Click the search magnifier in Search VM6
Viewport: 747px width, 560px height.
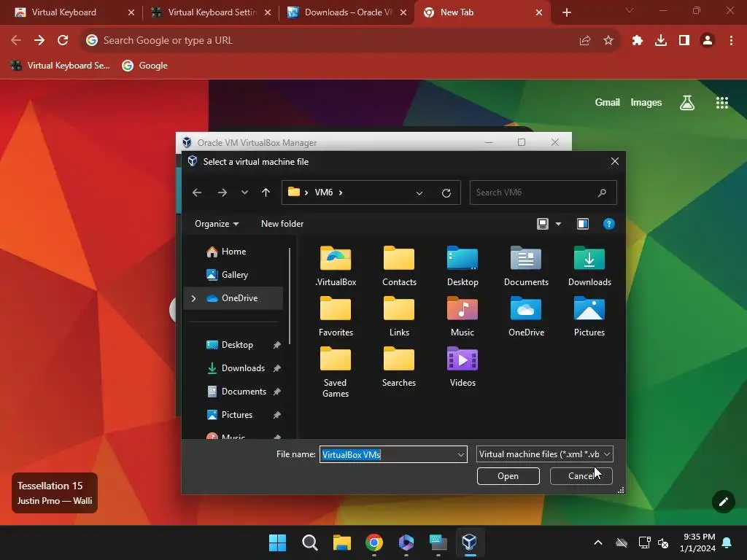602,192
